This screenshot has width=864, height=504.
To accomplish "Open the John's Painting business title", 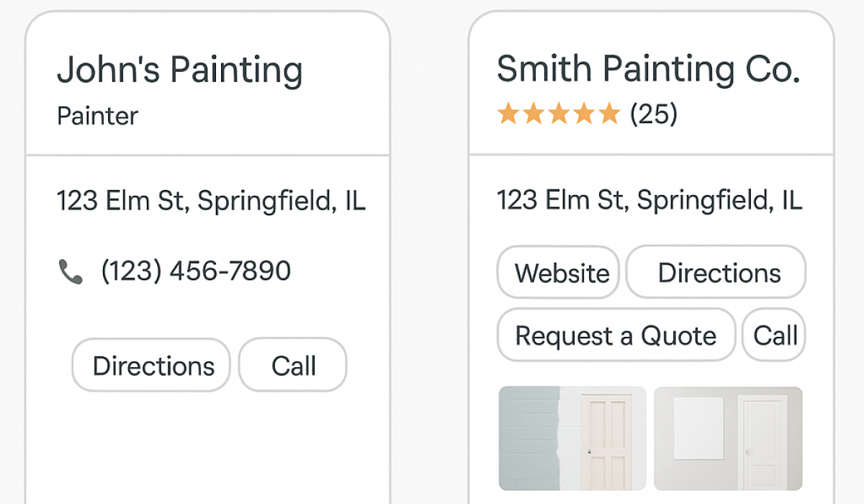I will coord(180,71).
